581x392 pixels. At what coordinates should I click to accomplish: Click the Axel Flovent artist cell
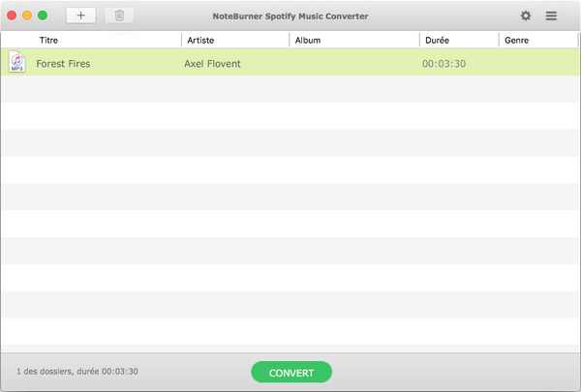pos(212,64)
